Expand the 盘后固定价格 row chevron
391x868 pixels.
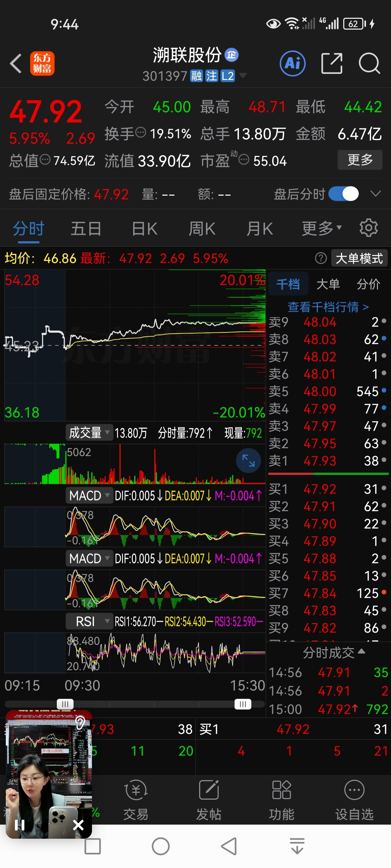[376, 194]
